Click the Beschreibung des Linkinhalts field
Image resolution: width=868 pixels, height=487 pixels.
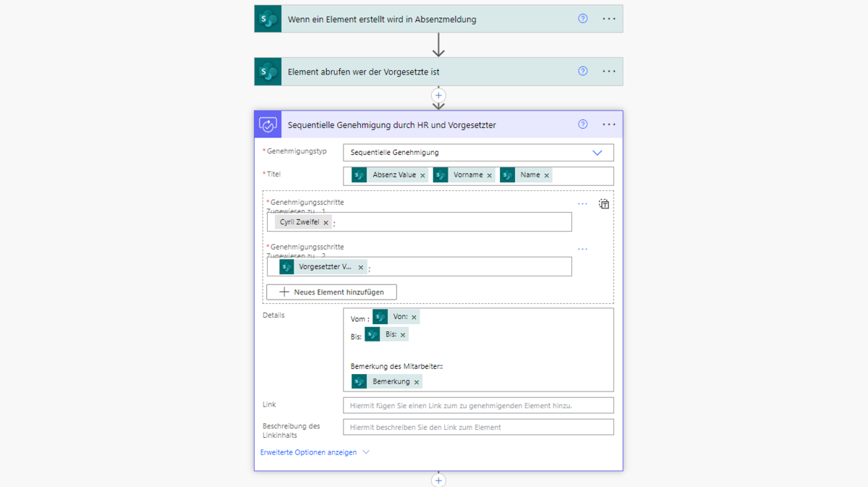[478, 427]
